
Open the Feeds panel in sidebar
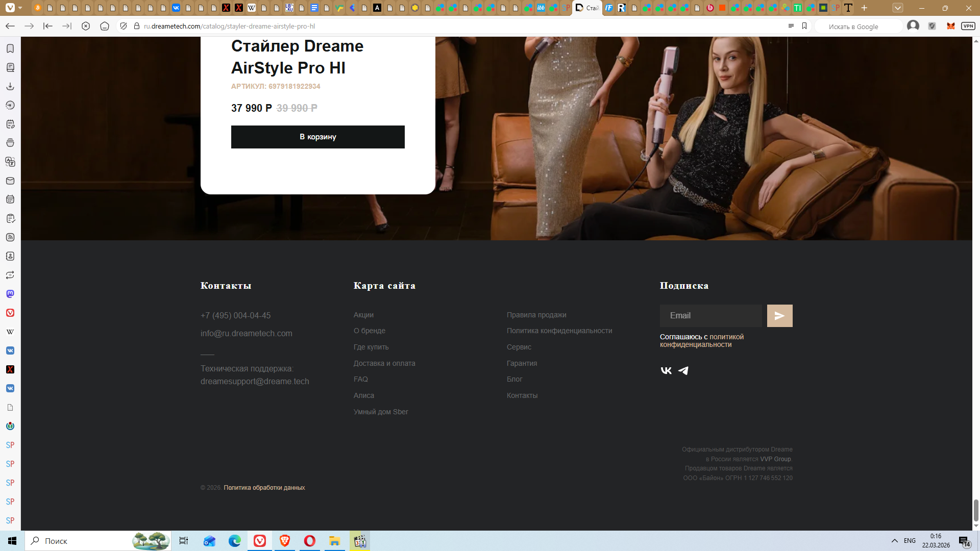[10, 237]
